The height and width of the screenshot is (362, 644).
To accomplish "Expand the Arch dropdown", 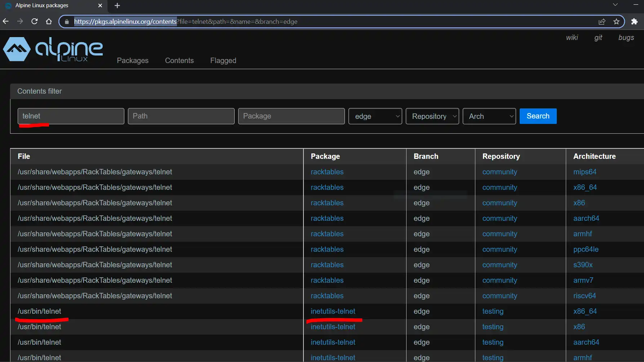I will pyautogui.click(x=489, y=116).
